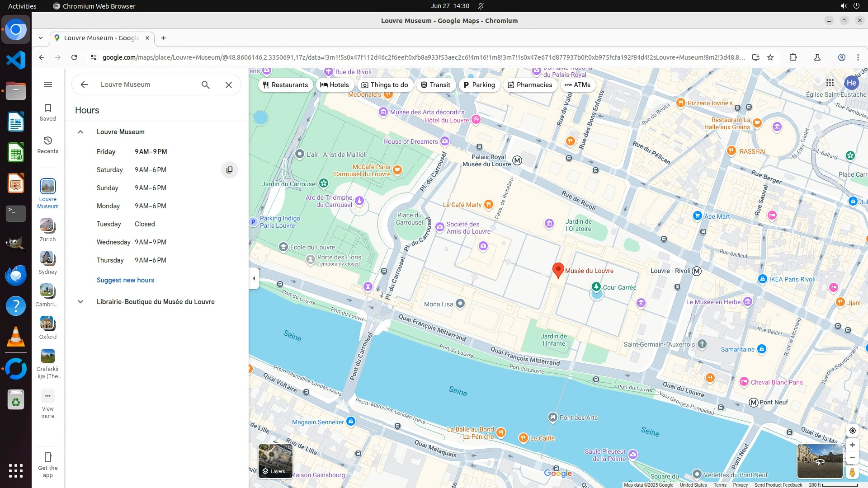The height and width of the screenshot is (488, 868).
Task: Select the Things to do chip
Action: coord(385,85)
